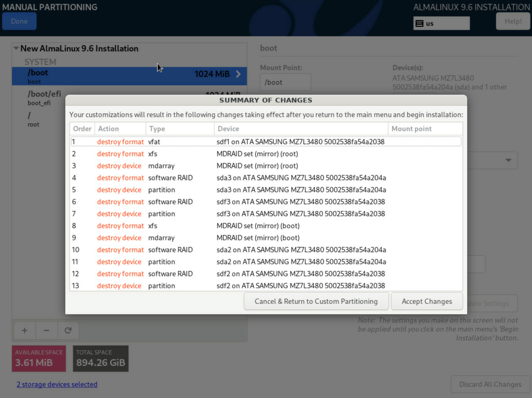This screenshot has height=398, width=532.
Task: Select row 13 destroy device sdf2 partition
Action: coord(266,286)
